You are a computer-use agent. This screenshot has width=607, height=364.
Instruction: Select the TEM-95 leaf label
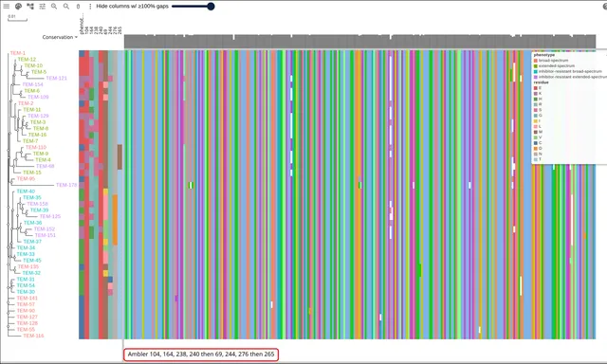tap(26, 179)
